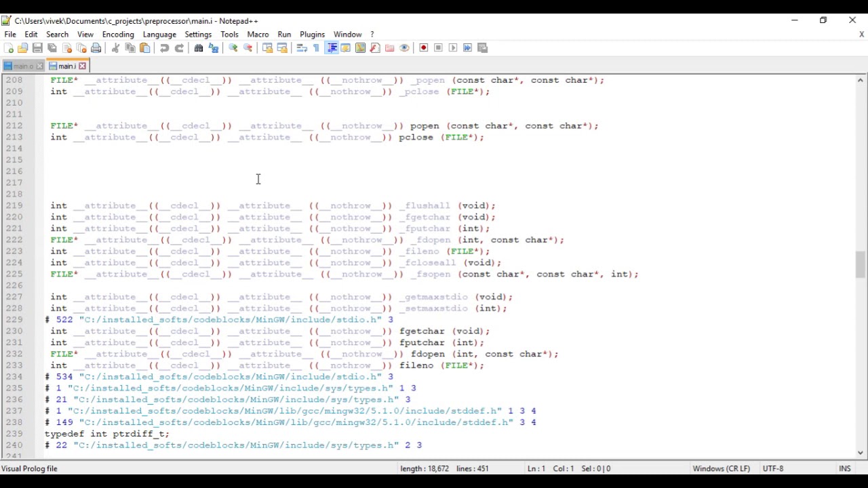Click the Replace toolbar icon
868x488 pixels.
coord(214,48)
